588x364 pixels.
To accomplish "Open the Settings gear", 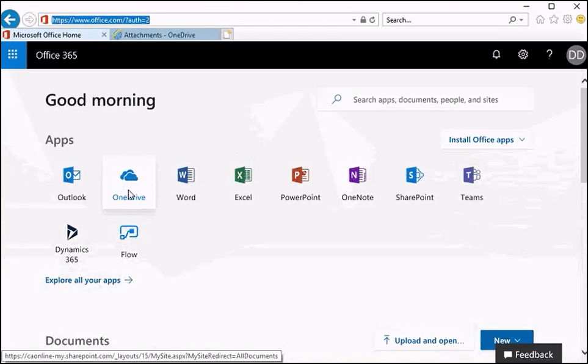I will [523, 54].
